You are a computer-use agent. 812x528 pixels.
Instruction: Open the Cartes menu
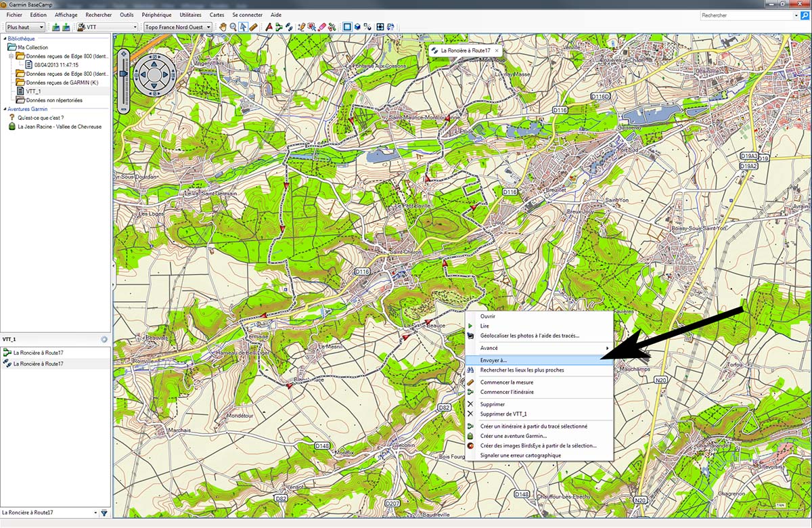tap(217, 15)
